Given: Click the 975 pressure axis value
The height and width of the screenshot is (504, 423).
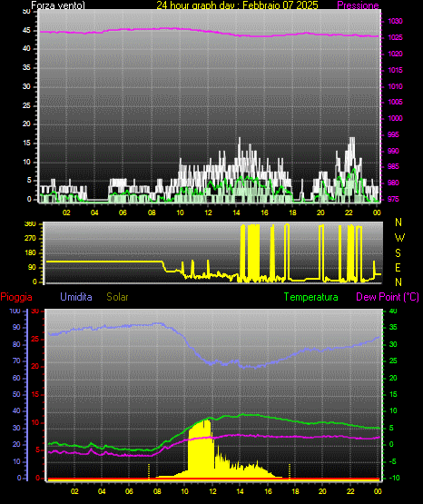Looking at the screenshot, I should point(393,199).
